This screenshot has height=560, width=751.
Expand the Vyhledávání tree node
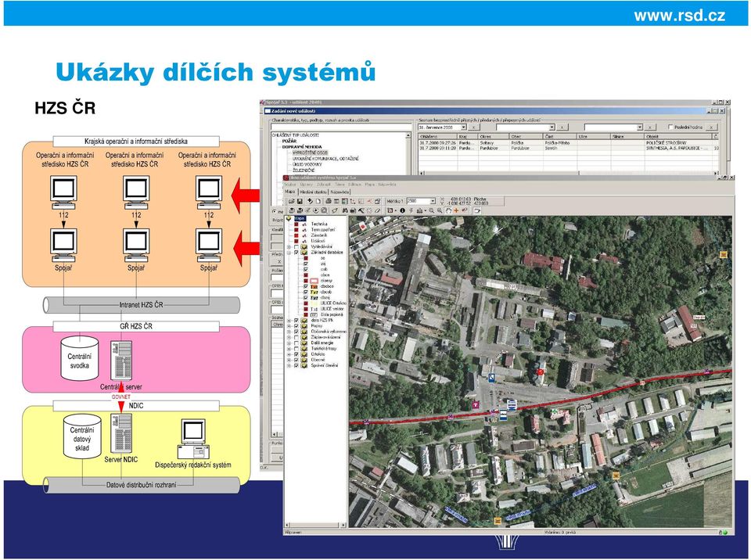pyautogui.click(x=289, y=246)
